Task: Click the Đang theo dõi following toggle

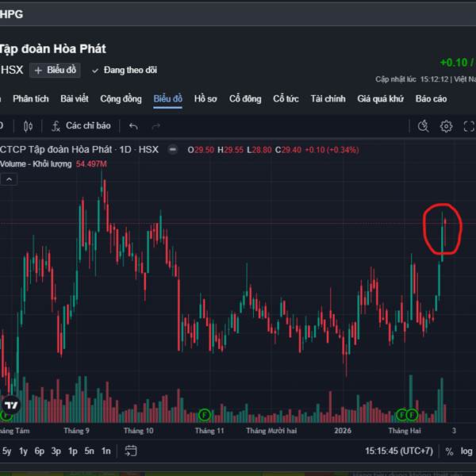Action: [x=125, y=70]
